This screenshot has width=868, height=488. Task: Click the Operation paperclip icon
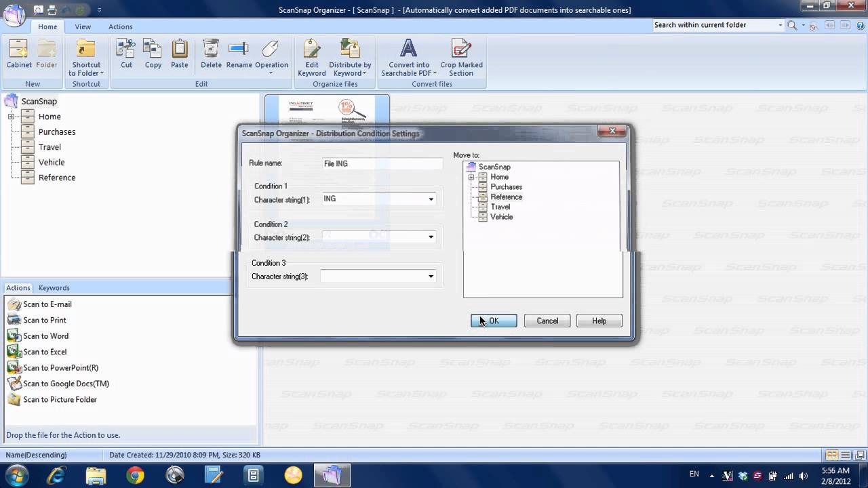click(271, 49)
